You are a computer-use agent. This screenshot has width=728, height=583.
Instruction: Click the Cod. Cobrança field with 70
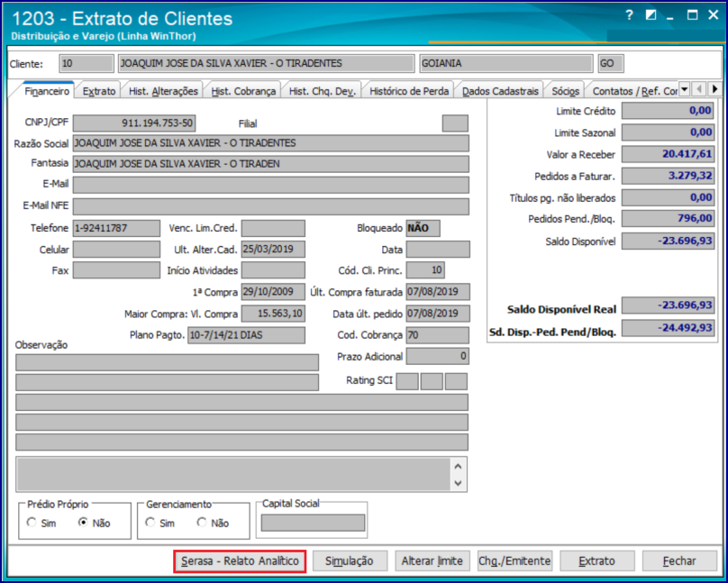click(x=438, y=335)
